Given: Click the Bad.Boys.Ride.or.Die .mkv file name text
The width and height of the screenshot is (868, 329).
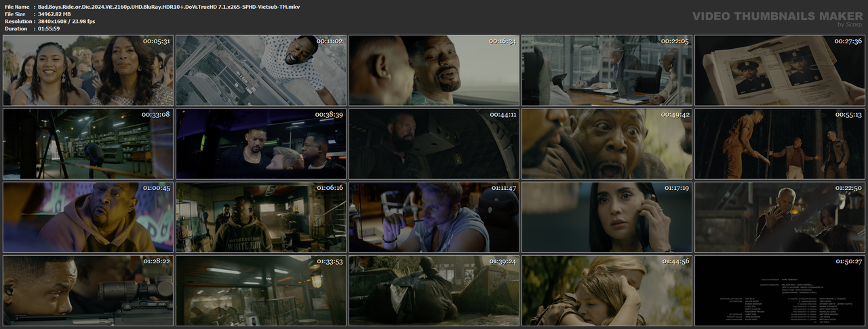Looking at the screenshot, I should 169,6.
